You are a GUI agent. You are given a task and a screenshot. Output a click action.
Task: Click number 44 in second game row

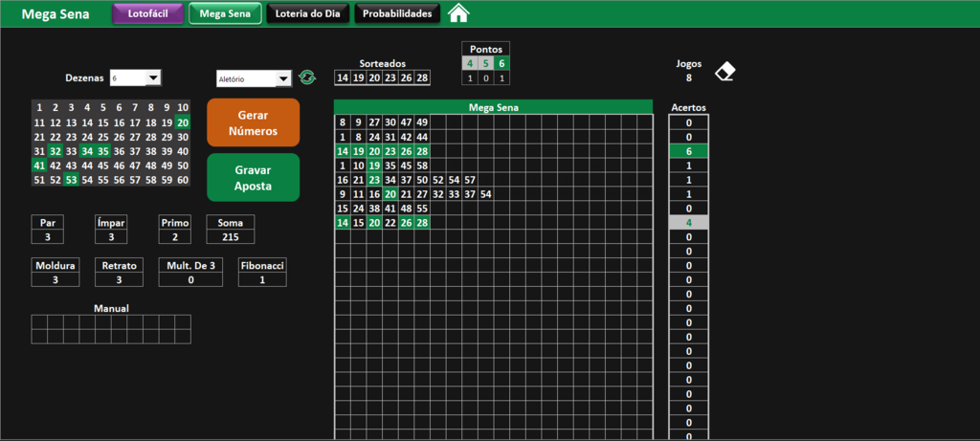click(422, 137)
